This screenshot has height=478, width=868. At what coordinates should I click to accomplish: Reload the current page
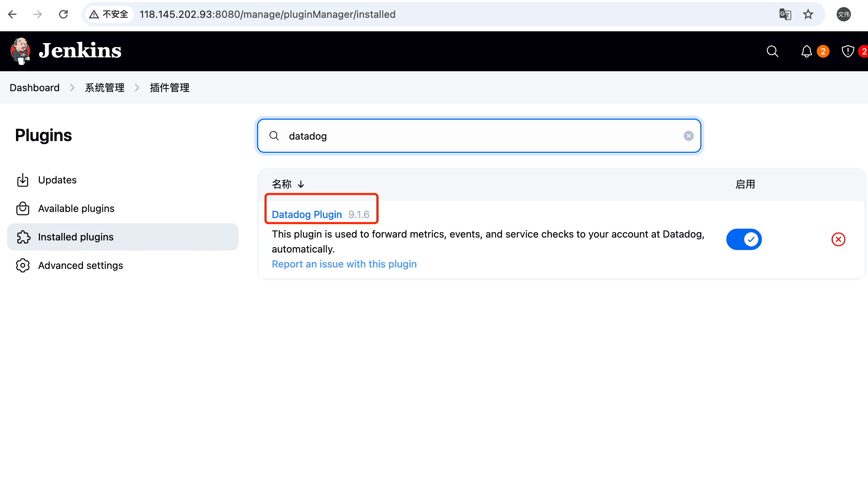point(63,14)
